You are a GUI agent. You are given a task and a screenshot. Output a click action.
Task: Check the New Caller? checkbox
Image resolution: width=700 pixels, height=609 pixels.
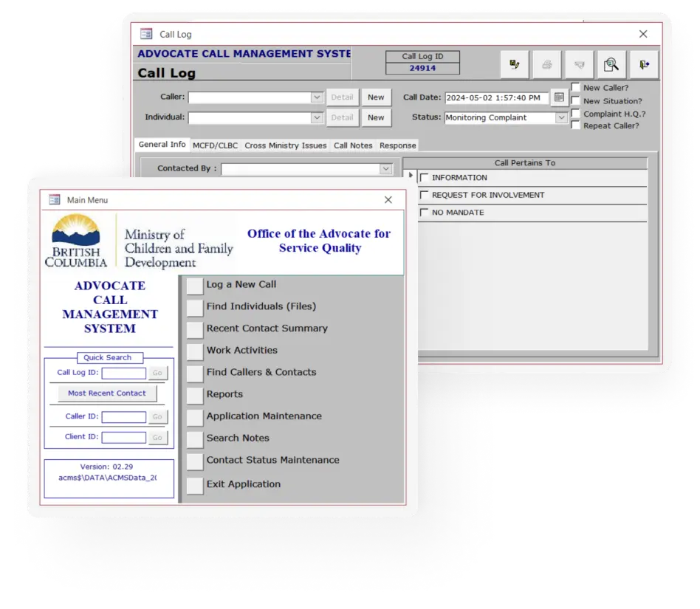(x=576, y=88)
